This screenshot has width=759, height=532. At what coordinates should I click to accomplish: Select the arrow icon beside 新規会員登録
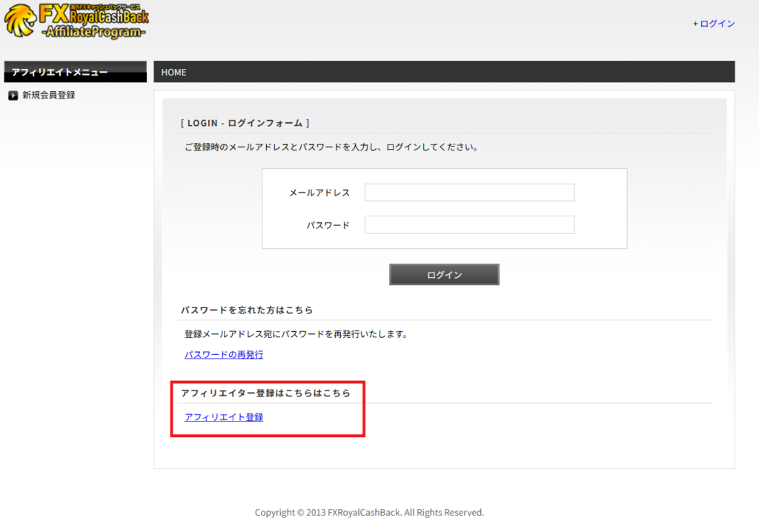coord(11,95)
